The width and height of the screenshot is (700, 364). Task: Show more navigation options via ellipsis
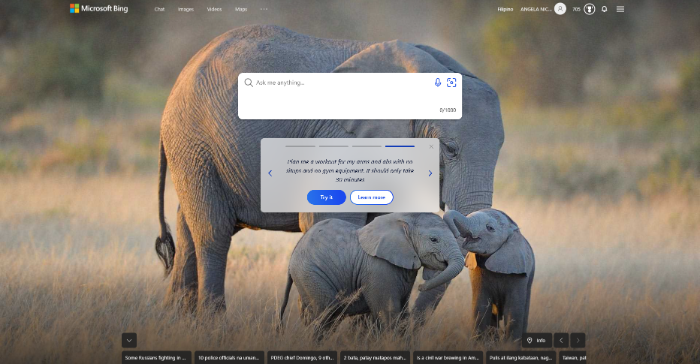[x=264, y=9]
